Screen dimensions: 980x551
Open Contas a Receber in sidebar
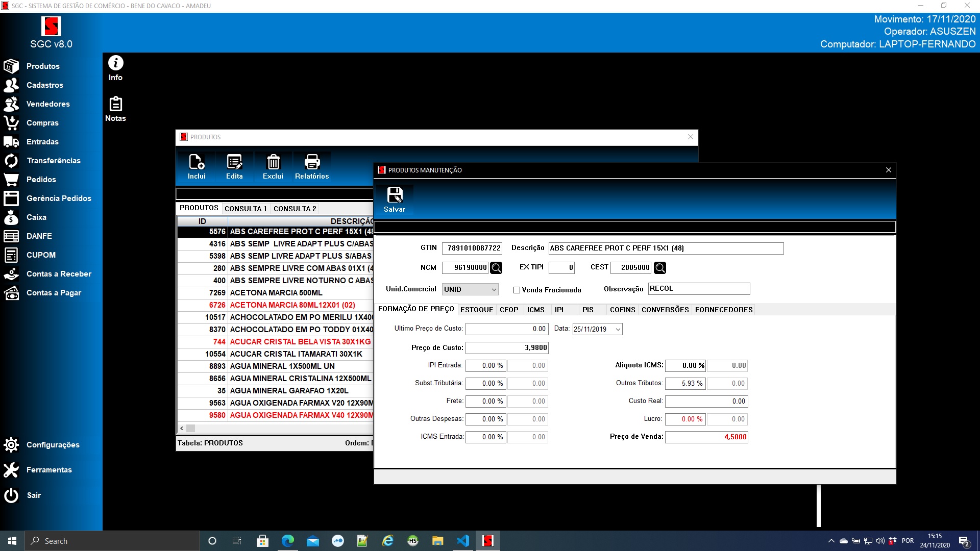pos(59,274)
